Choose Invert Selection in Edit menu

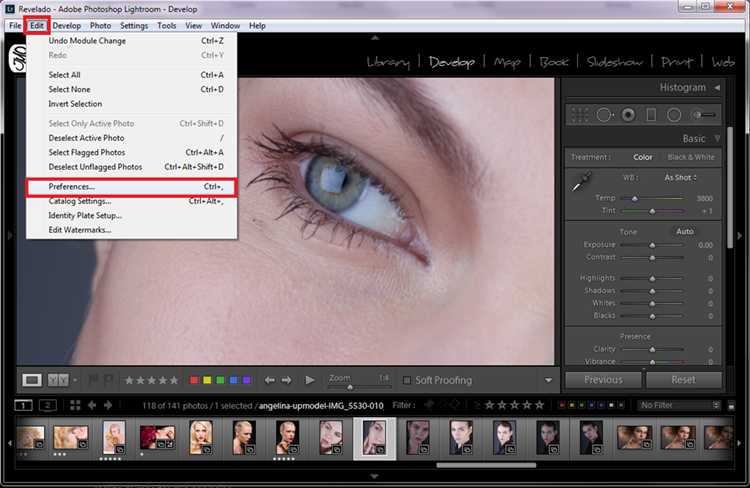[x=132, y=103]
